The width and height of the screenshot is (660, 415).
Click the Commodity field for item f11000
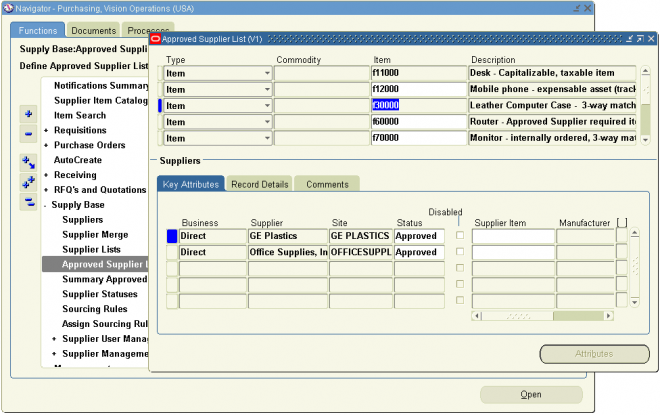click(322, 73)
